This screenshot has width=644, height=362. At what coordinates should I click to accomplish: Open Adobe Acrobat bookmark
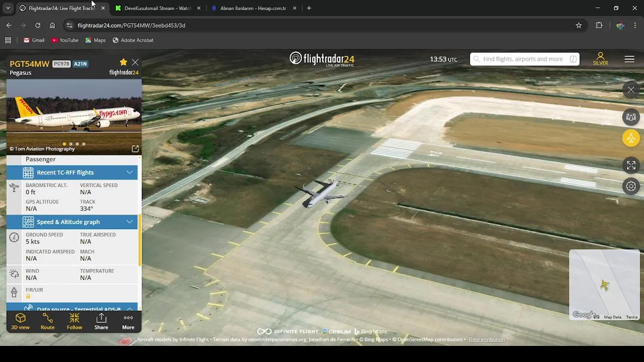point(133,40)
